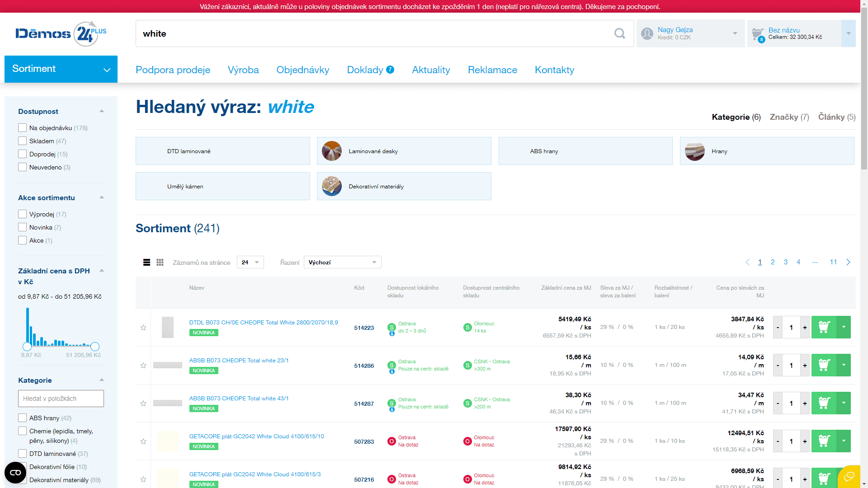
Task: Open the Laminované desky category
Action: (404, 151)
